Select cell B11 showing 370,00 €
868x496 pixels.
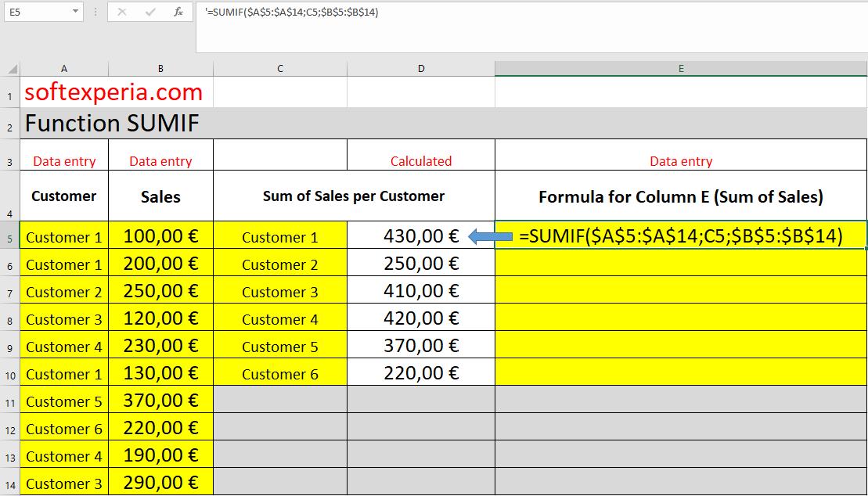[x=160, y=400]
